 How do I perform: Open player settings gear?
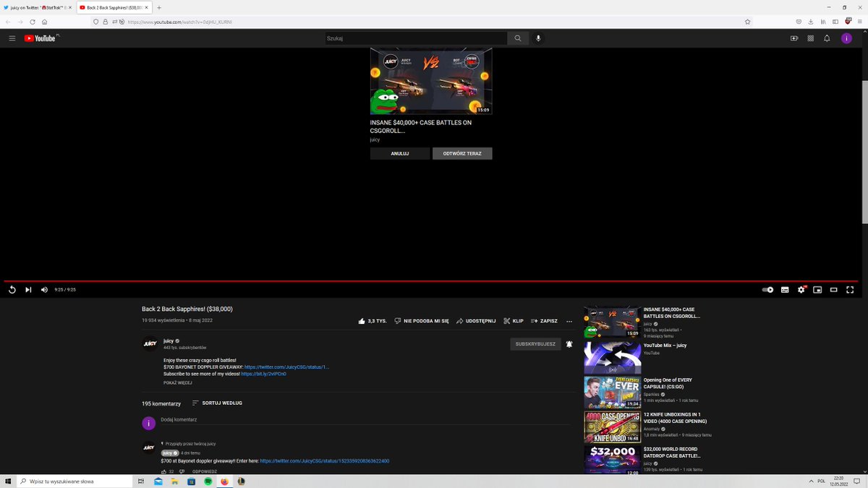click(801, 289)
